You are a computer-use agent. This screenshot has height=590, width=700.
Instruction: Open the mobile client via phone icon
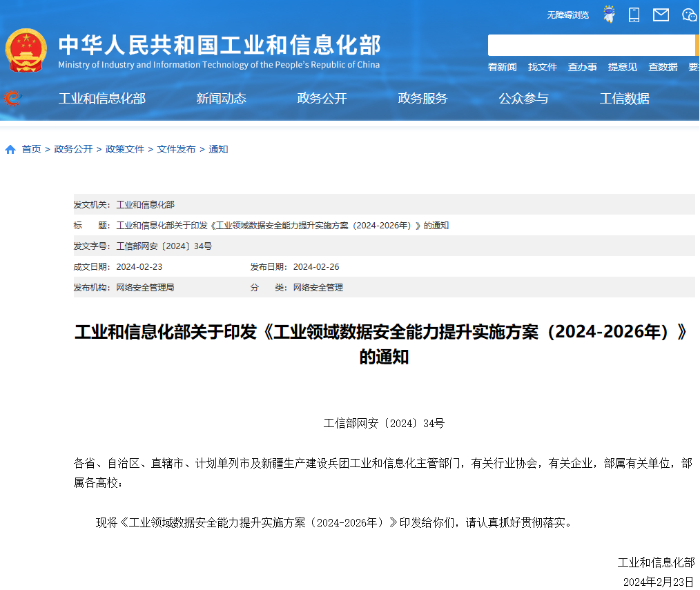tap(634, 14)
